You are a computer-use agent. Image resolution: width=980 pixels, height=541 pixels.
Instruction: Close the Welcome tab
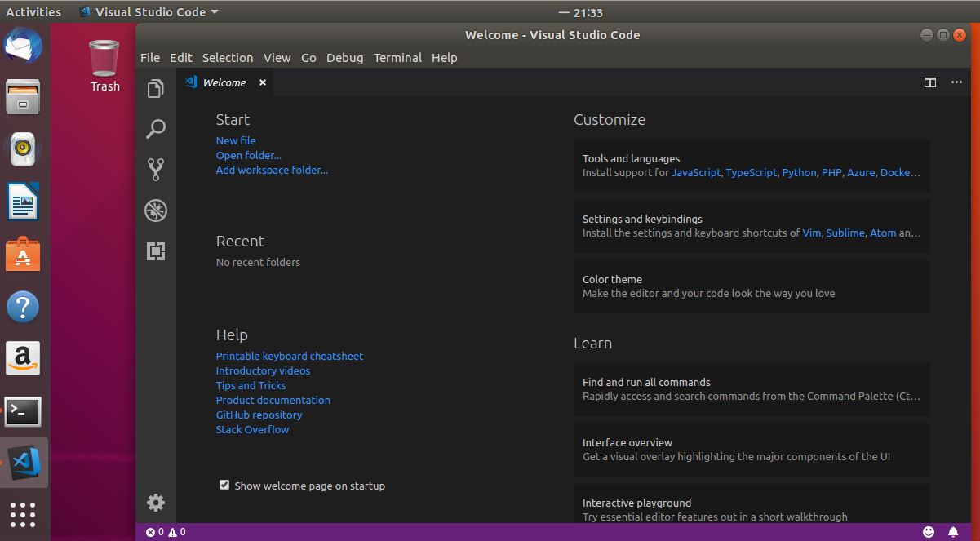point(263,82)
